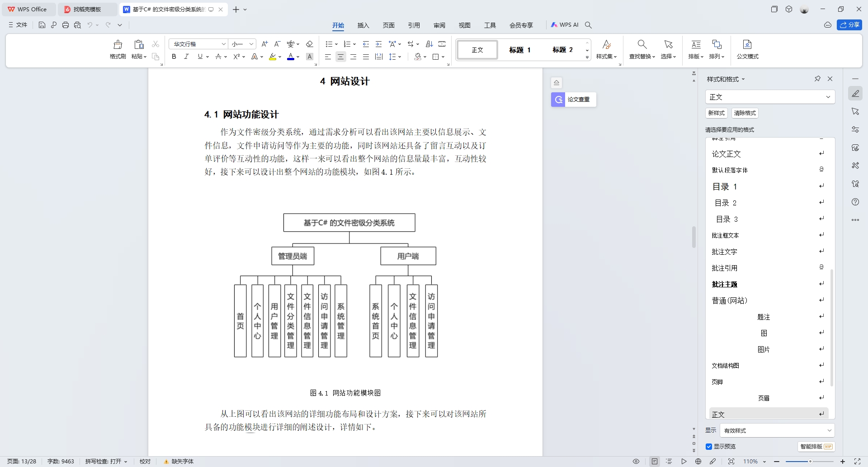Click the ribbon search magnifier icon
Viewport: 868px width, 467px height.
(x=588, y=25)
